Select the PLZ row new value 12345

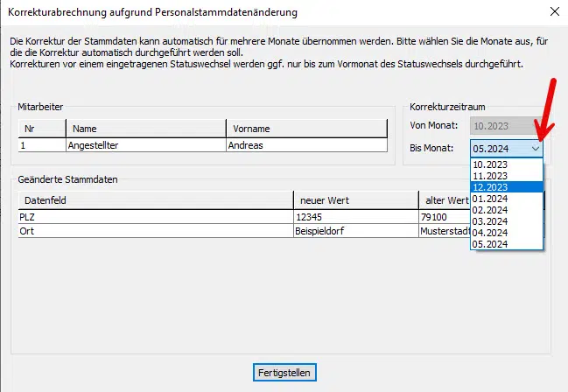tap(354, 216)
